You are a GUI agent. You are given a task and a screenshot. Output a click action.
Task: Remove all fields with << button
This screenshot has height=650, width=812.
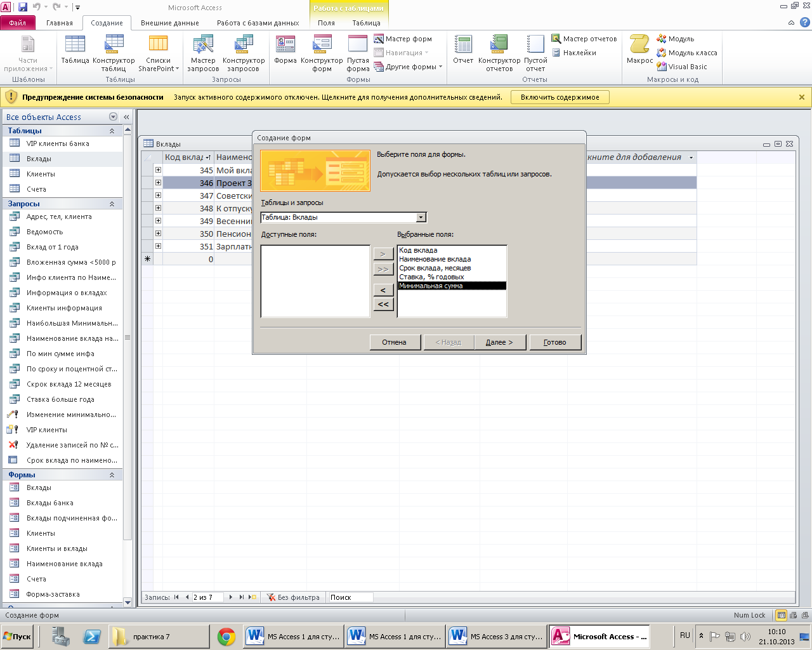coord(383,305)
